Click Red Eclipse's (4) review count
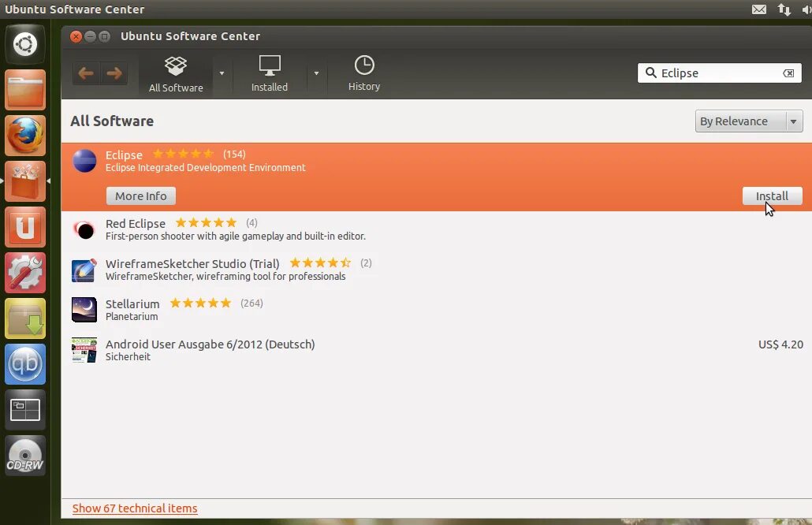This screenshot has height=525, width=812. pos(251,222)
